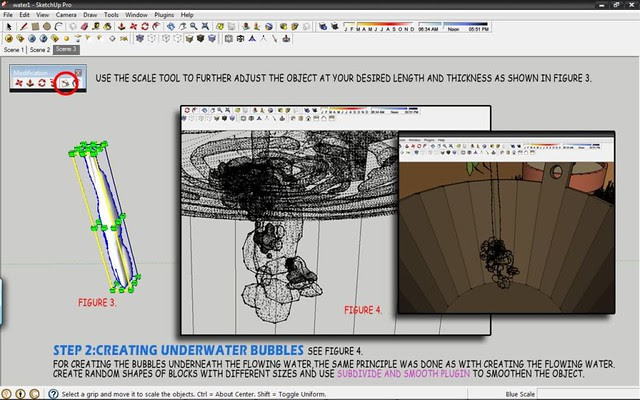Open the File menu
640x400 pixels.
pos(8,16)
